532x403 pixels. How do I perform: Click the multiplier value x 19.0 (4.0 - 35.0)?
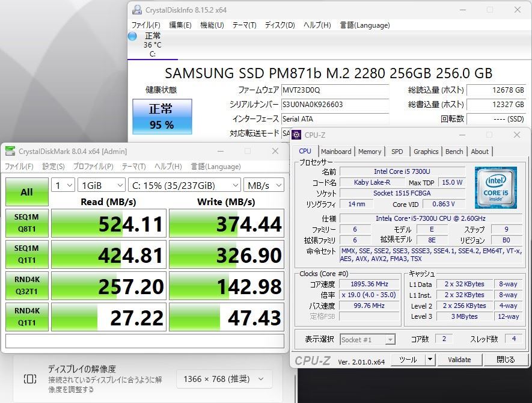(370, 295)
